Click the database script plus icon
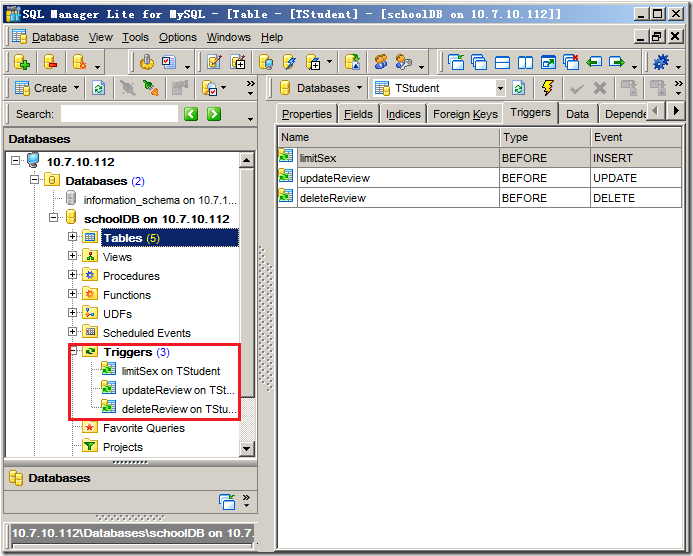Viewport: 693px width, 556px height. click(313, 62)
